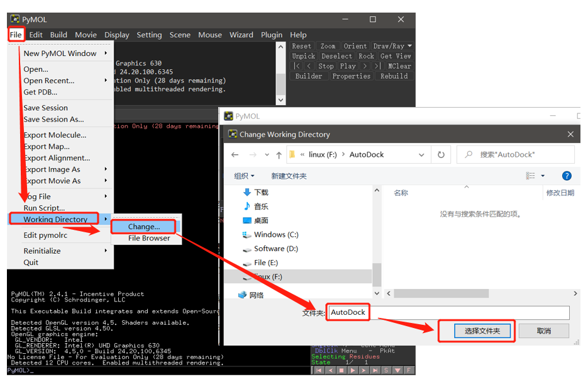The width and height of the screenshot is (588, 384).
Task: Open the Plugin menu
Action: tap(272, 35)
